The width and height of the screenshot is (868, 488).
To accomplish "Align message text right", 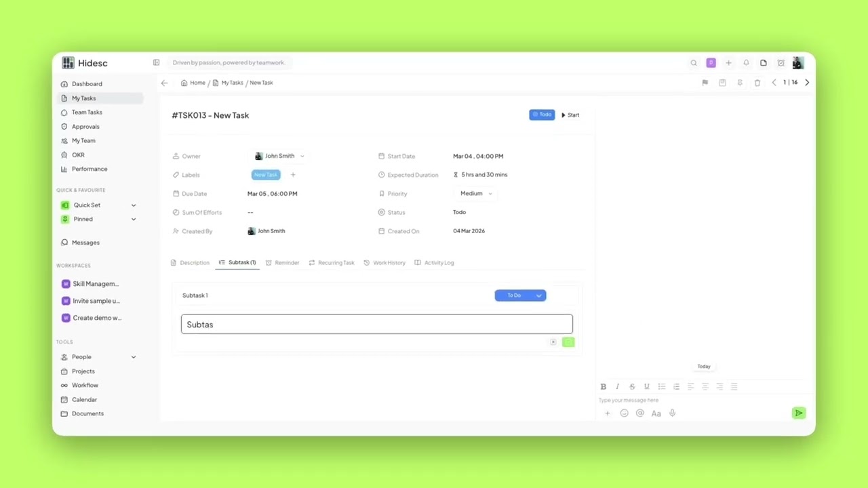I will click(x=719, y=386).
